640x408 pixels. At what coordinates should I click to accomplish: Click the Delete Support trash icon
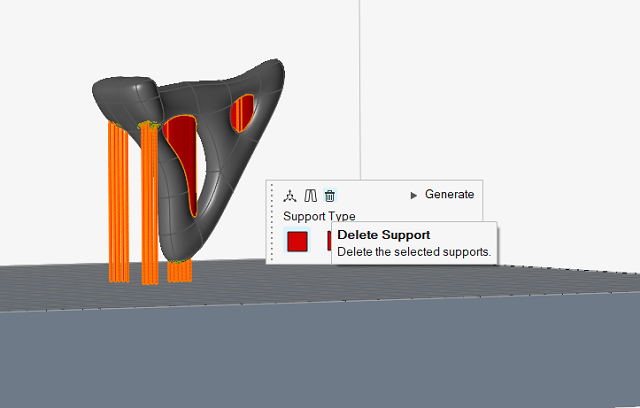[330, 195]
